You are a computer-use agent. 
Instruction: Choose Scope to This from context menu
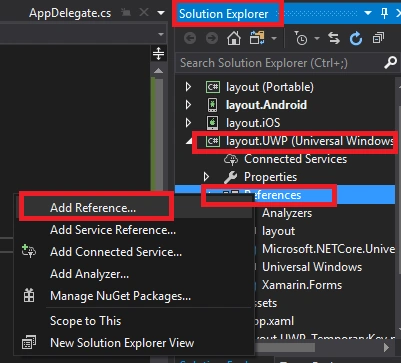pos(85,321)
